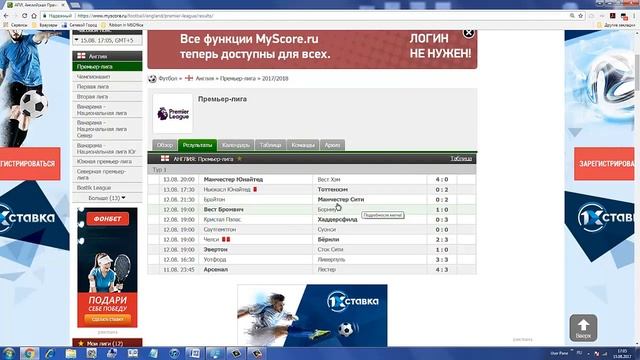640x360 pixels.
Task: Click the 2 : 3 score of Челси vs Бёрнли
Action: click(x=442, y=239)
